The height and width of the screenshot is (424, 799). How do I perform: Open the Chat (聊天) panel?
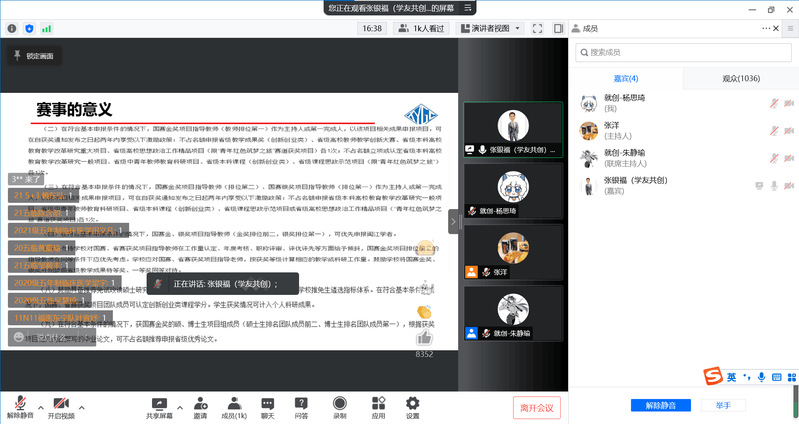tap(267, 405)
